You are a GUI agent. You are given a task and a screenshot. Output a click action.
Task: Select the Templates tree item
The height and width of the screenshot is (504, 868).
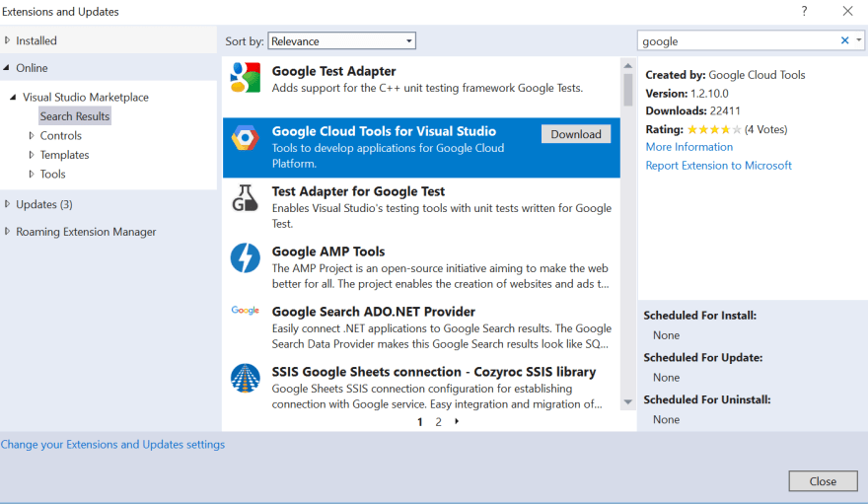(x=65, y=155)
